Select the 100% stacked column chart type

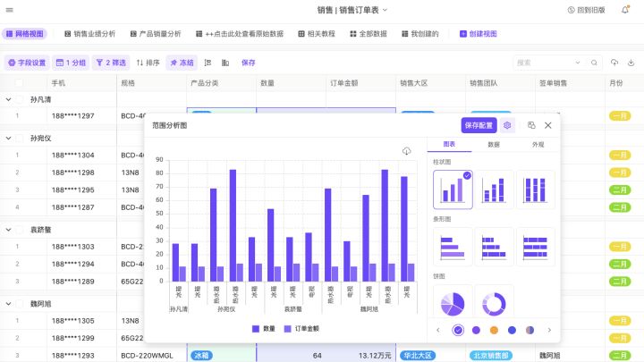click(535, 189)
